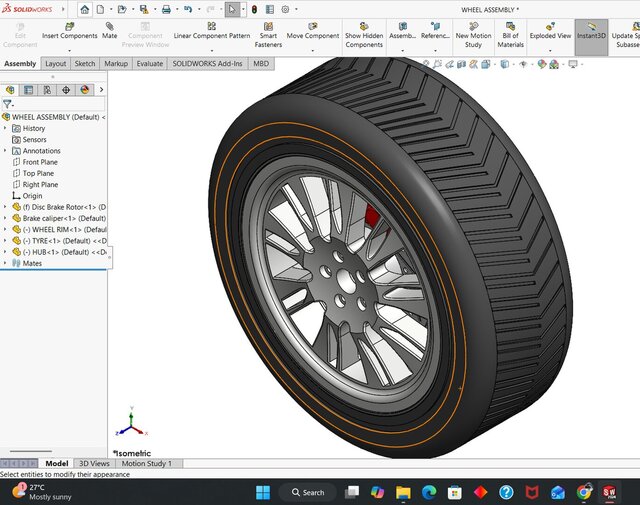Open File Explorer from taskbar
The image size is (640, 505).
click(403, 492)
